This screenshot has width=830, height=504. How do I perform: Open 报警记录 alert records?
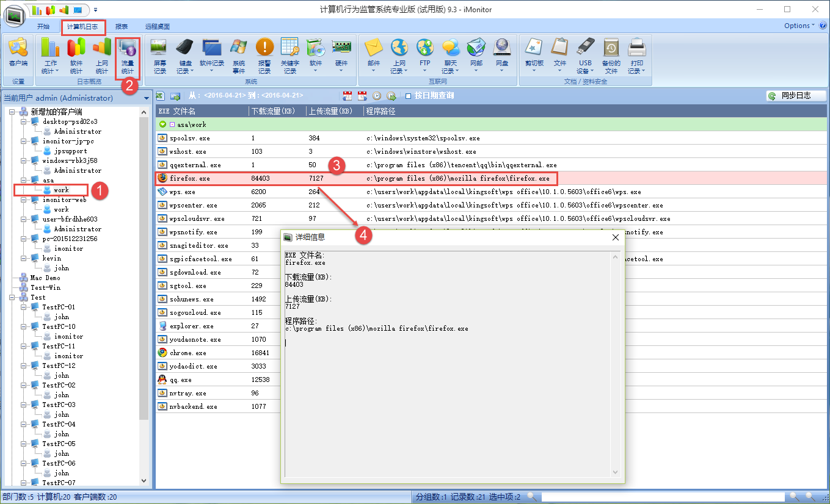point(264,56)
